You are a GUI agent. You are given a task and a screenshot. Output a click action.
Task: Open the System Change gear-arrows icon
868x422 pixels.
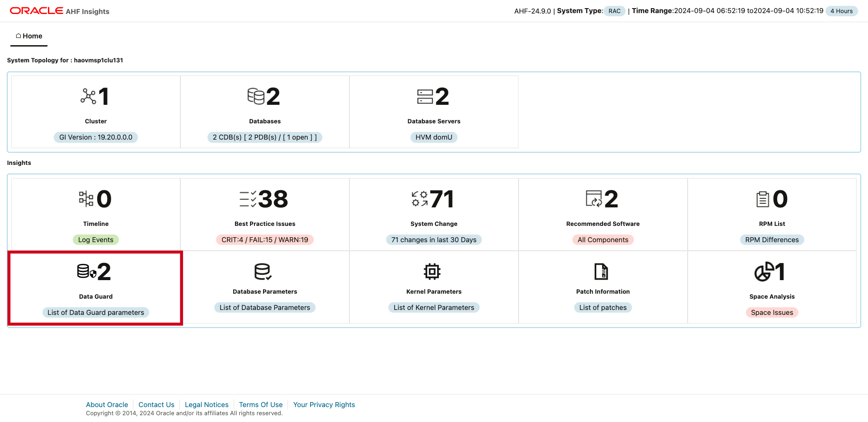419,199
